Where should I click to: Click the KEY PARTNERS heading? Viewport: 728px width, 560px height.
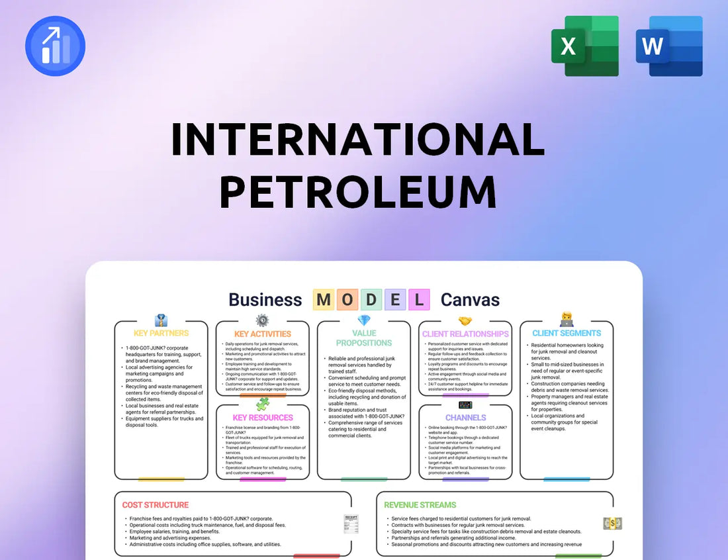[x=161, y=333]
